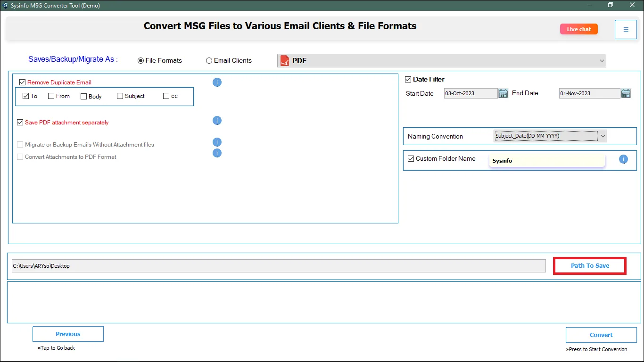Click the Live chat button
This screenshot has height=362, width=644.
[579, 29]
